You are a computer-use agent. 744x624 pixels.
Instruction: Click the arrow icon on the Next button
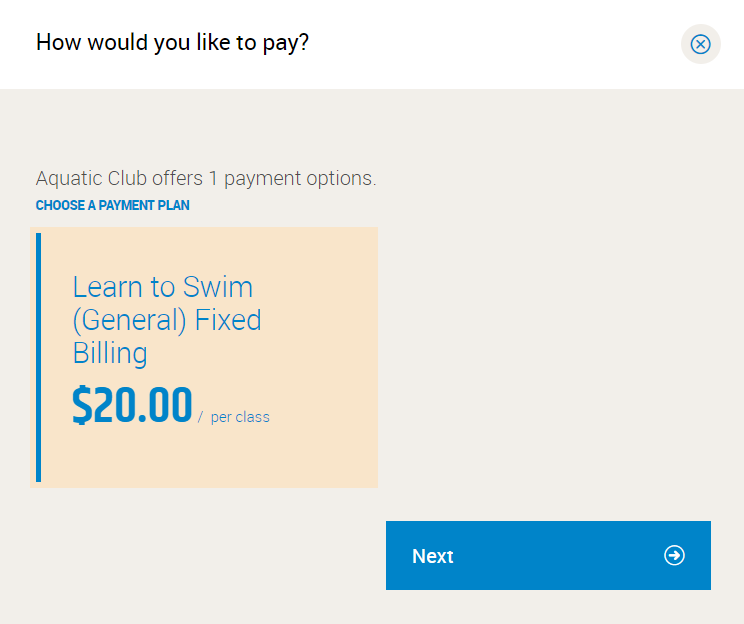click(x=675, y=555)
